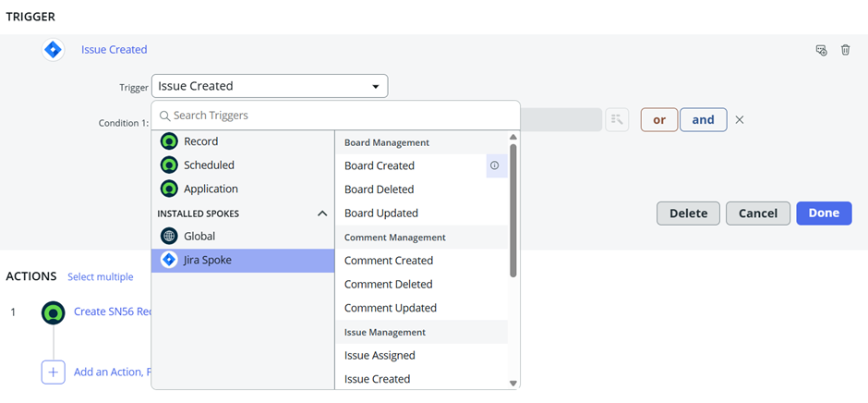This screenshot has width=868, height=403.
Task: Select the Scheduled trigger category
Action: 243,165
